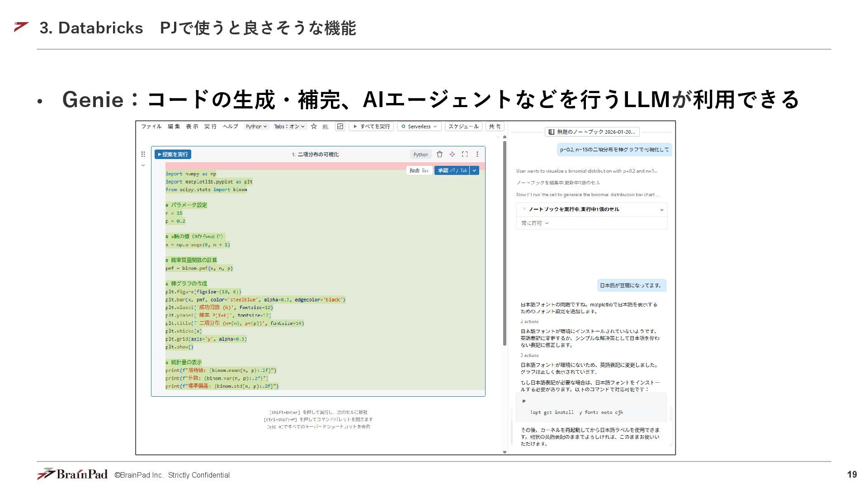Screen dimensions: 868x488
Task: Click the favorite star icon in toolbar
Action: pyautogui.click(x=314, y=127)
